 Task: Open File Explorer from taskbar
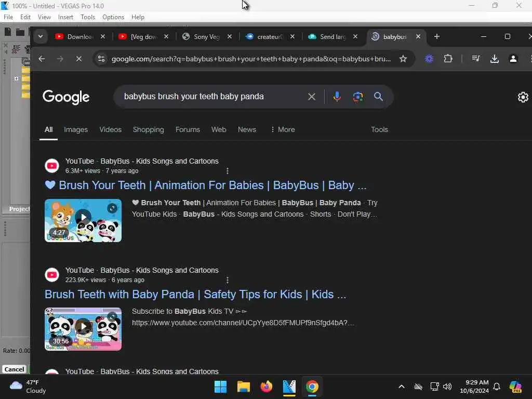click(x=243, y=387)
